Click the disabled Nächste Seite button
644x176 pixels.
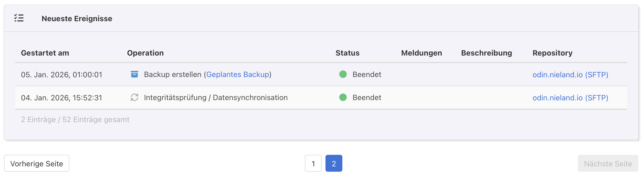point(608,163)
